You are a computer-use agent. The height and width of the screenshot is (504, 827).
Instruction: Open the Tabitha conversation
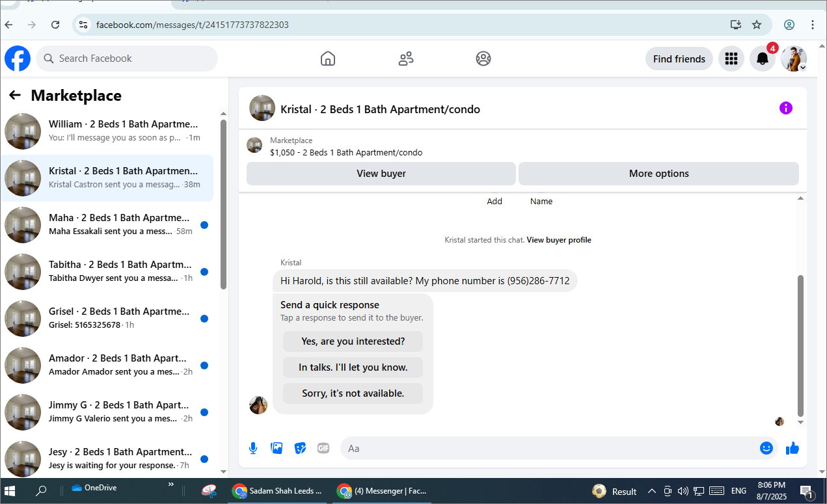click(x=107, y=271)
